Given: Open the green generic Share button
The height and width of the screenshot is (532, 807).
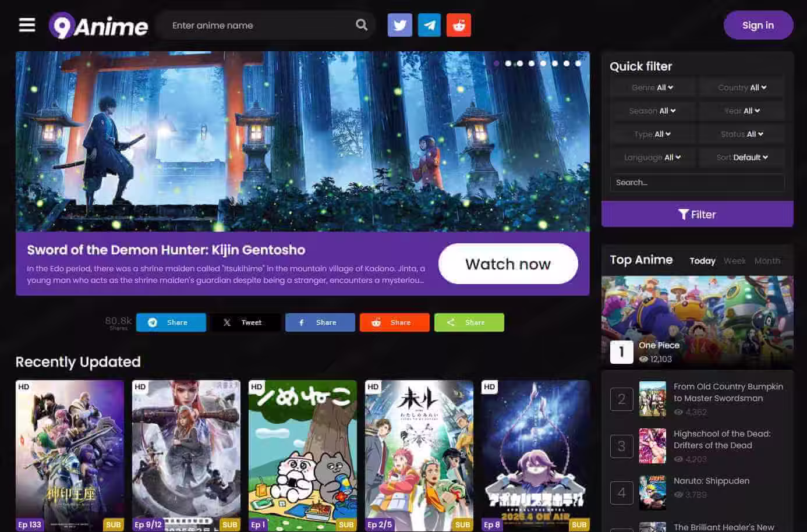Looking at the screenshot, I should (x=469, y=322).
